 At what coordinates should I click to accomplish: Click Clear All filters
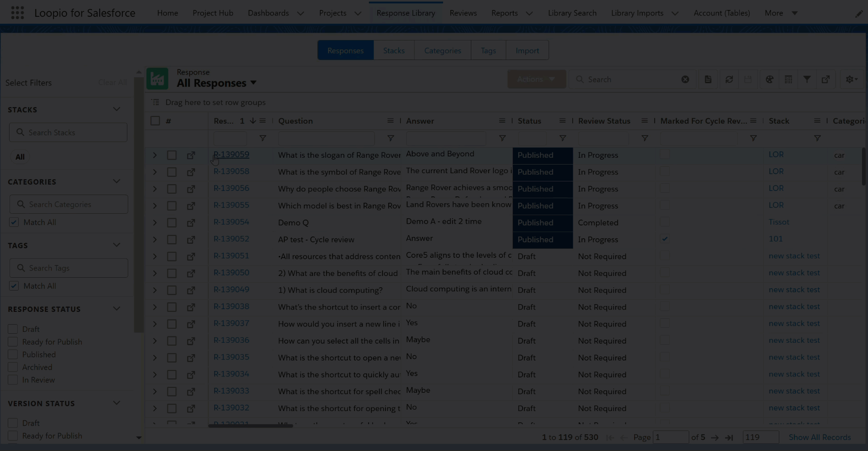click(x=112, y=82)
